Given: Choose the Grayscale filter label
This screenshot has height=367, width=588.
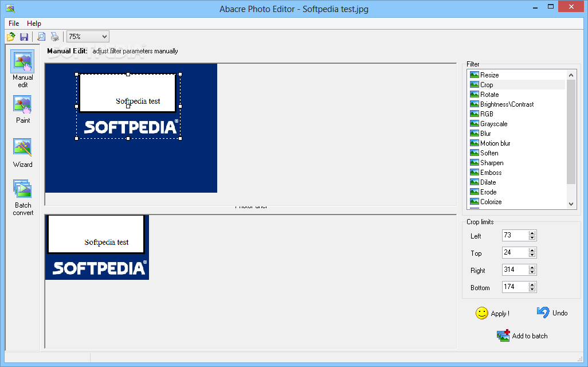Looking at the screenshot, I should [x=494, y=124].
